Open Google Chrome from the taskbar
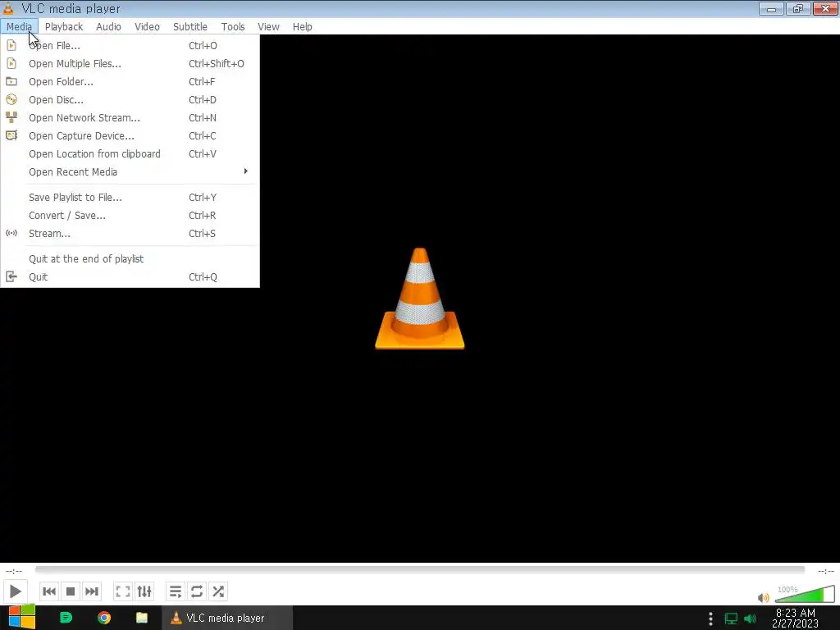The image size is (840, 630). (x=104, y=618)
